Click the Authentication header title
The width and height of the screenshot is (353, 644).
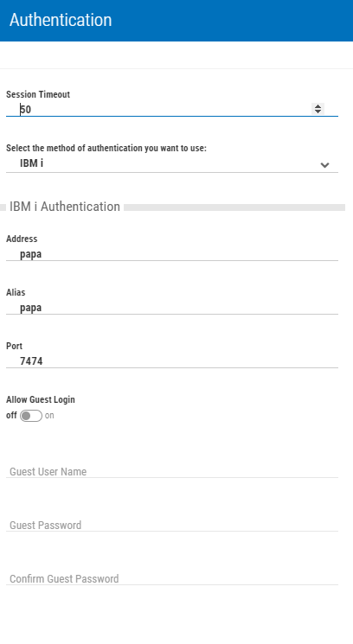[61, 20]
